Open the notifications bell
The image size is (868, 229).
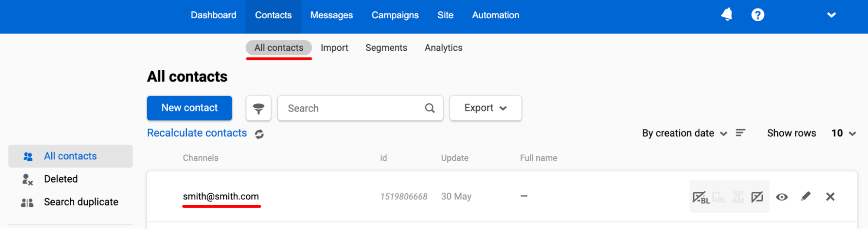726,15
